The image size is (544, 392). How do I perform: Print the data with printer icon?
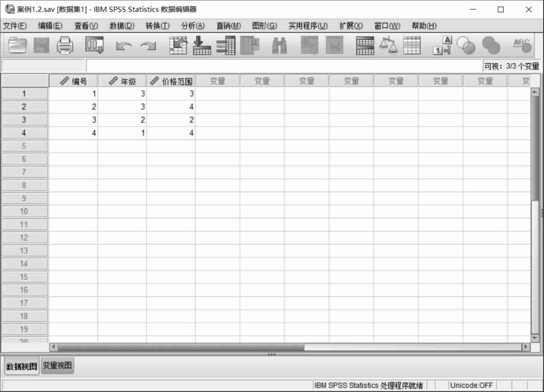(65, 45)
